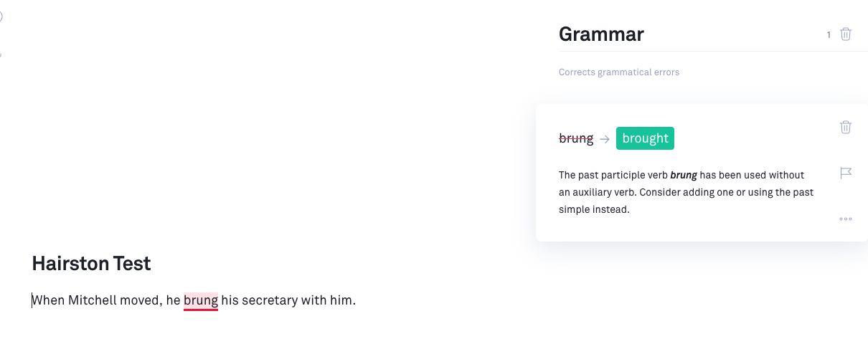The width and height of the screenshot is (868, 349).
Task: Click the grammar issue count "1"
Action: coord(829,34)
